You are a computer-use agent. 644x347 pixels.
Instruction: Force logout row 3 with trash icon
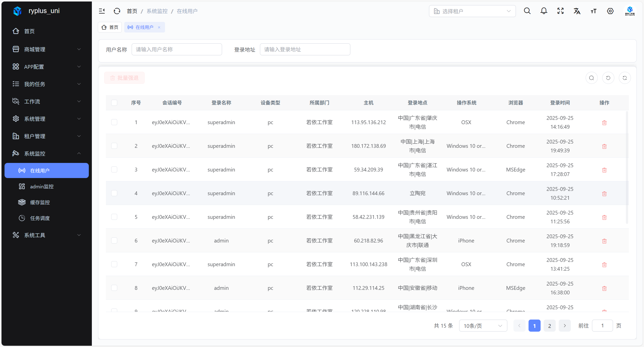coord(604,170)
